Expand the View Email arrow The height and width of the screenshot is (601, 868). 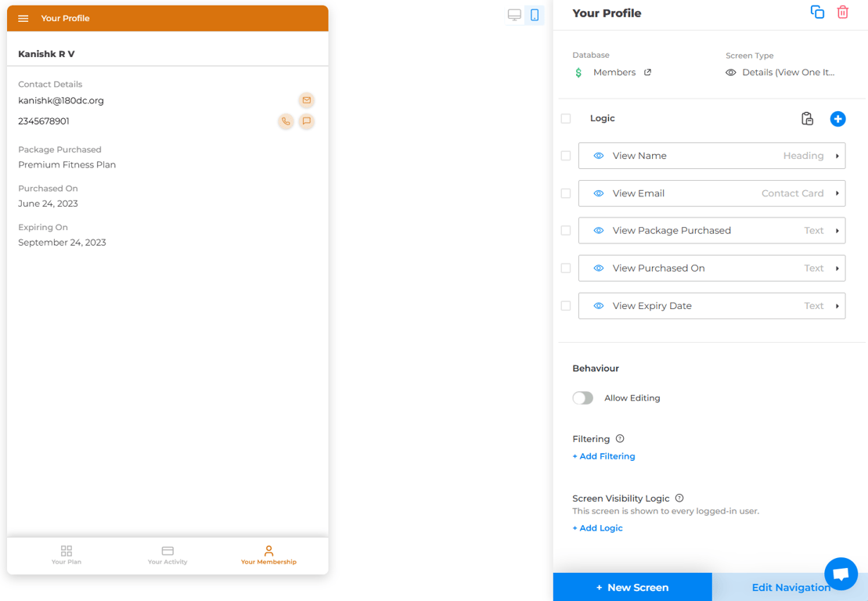(837, 194)
